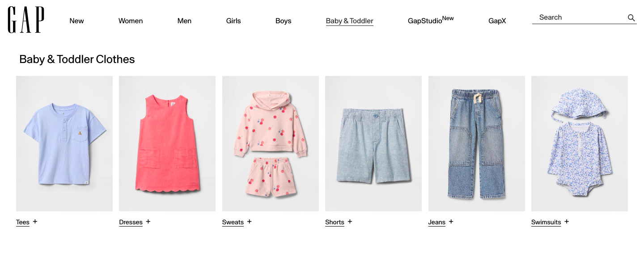Expand the plus icon beside Jeans

(x=451, y=222)
